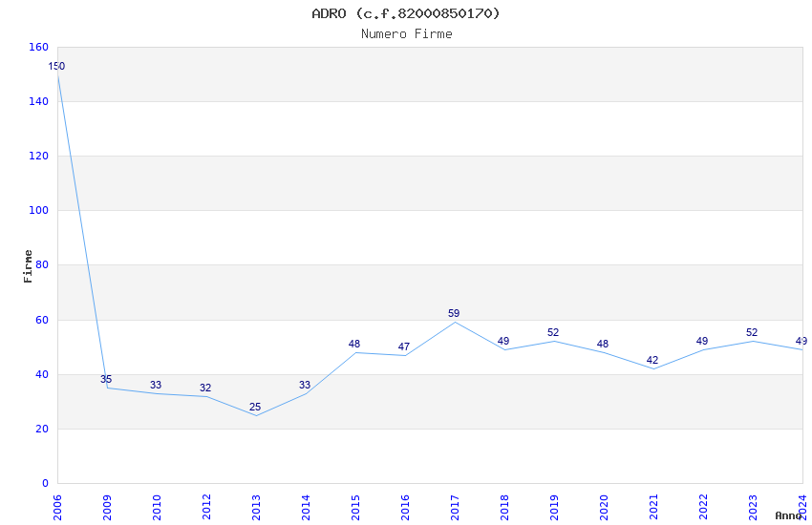The height and width of the screenshot is (525, 812).
Task: Select the 32 data label for 2012
Action: (205, 388)
